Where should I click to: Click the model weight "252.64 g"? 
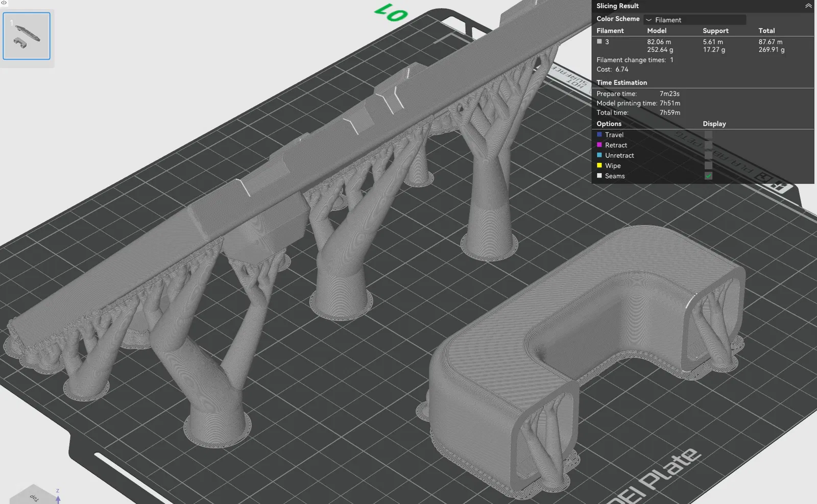[660, 50]
